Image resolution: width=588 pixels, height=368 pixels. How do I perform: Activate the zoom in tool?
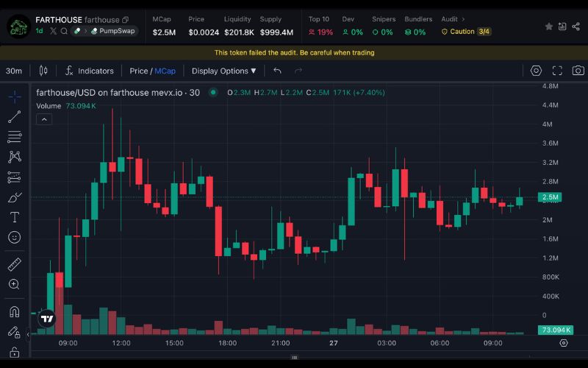(14, 284)
